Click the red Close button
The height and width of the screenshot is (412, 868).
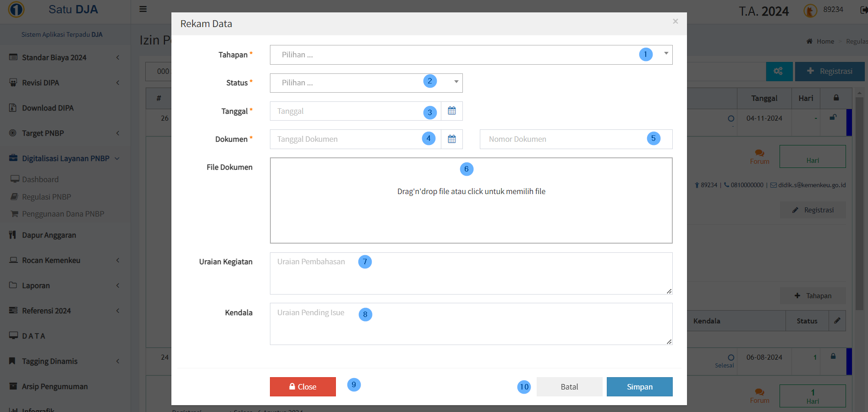tap(302, 387)
